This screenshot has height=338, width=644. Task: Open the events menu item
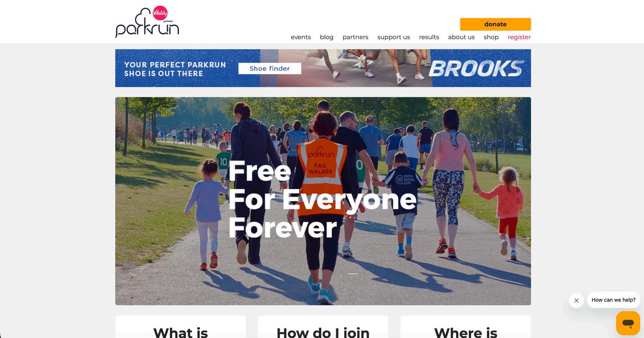pyautogui.click(x=301, y=37)
